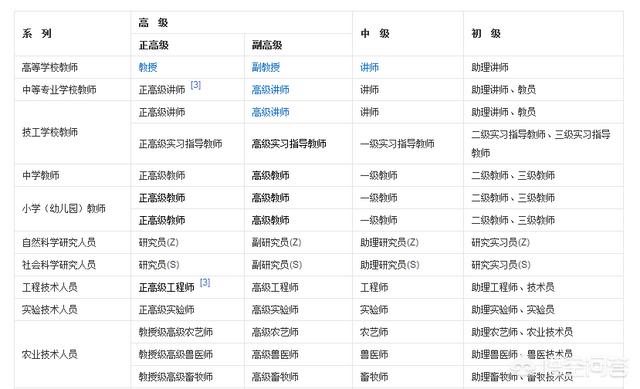Click 正高级教师 in the 中学教师 row
This screenshot has width=640, height=389.
click(x=162, y=176)
